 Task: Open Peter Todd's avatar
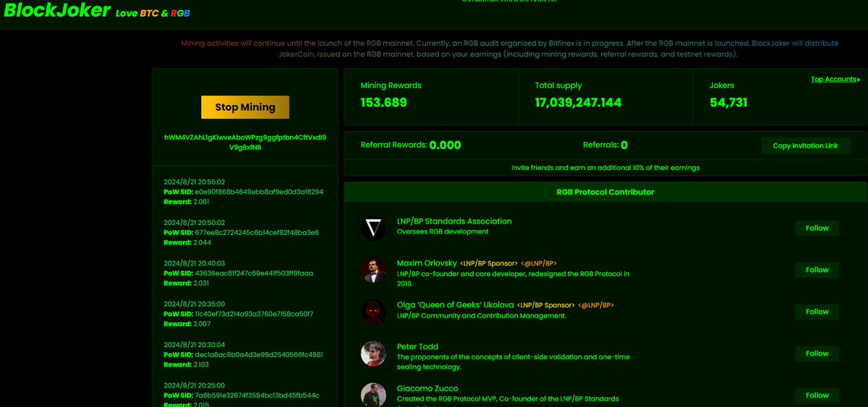click(373, 354)
